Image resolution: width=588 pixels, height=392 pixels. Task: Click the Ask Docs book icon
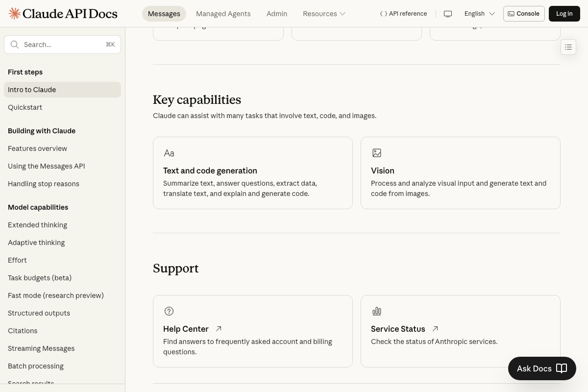point(562,368)
